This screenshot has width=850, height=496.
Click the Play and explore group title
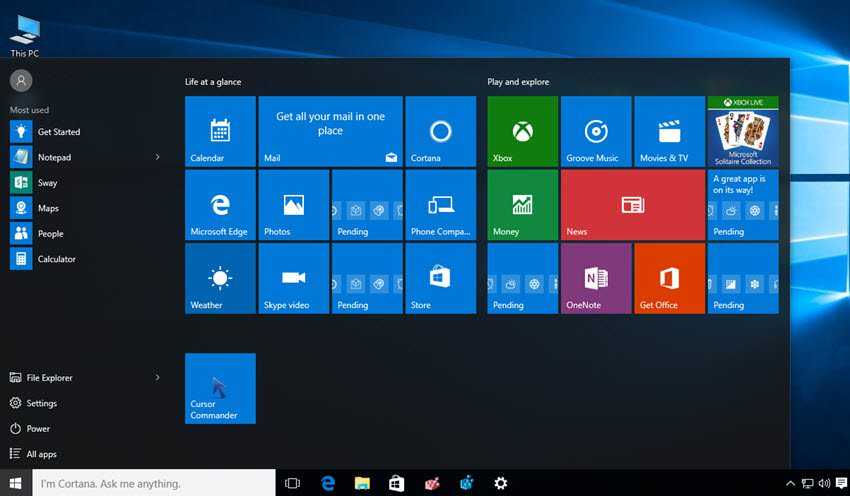518,82
